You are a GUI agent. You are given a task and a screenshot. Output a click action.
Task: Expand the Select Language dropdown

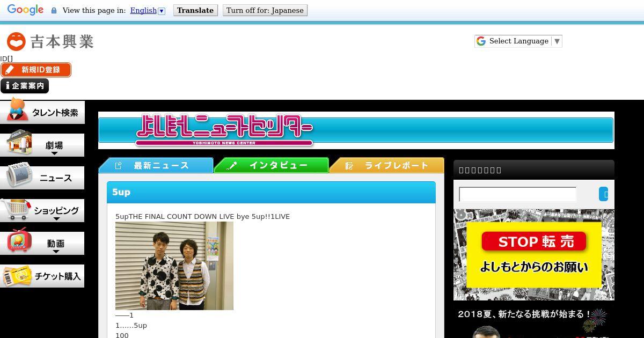pyautogui.click(x=518, y=41)
